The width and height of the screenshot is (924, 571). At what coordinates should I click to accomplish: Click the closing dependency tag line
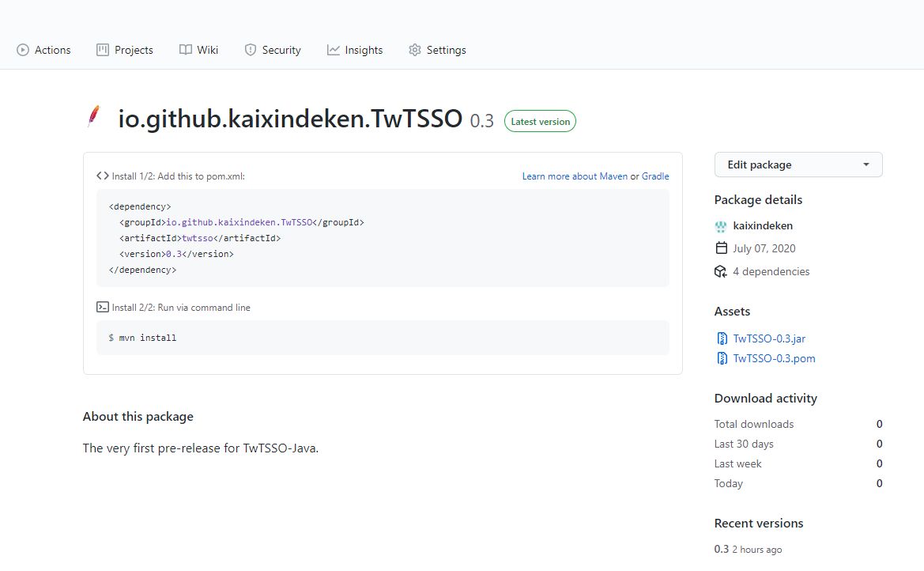pyautogui.click(x=142, y=270)
